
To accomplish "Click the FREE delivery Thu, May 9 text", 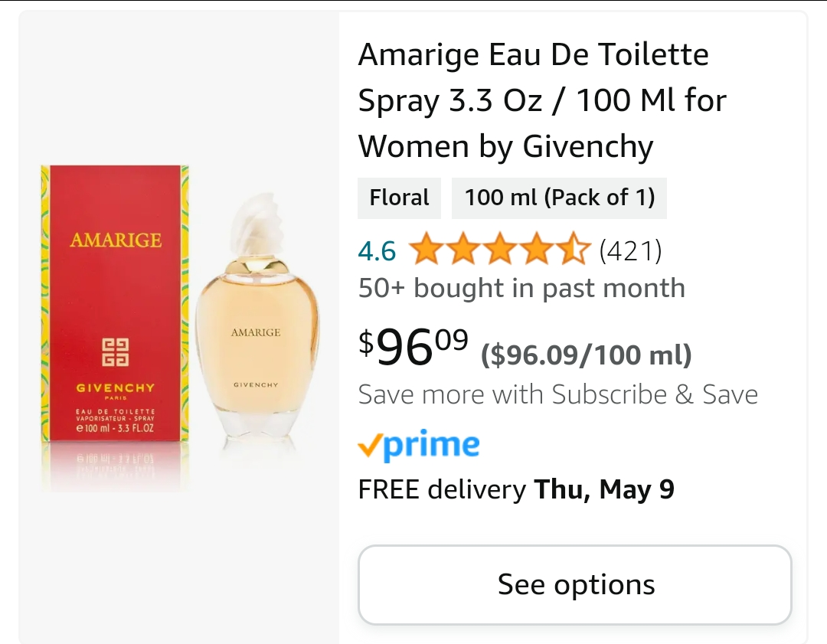I will 516,489.
